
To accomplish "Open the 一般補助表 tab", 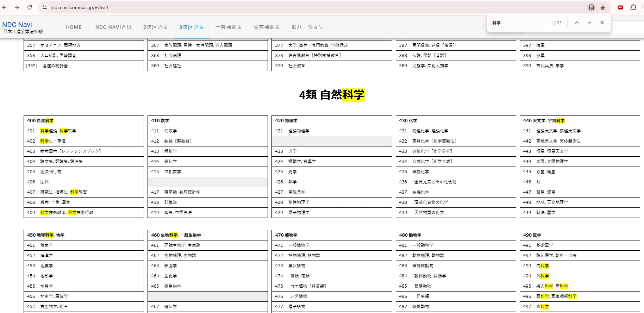I will tap(229, 27).
